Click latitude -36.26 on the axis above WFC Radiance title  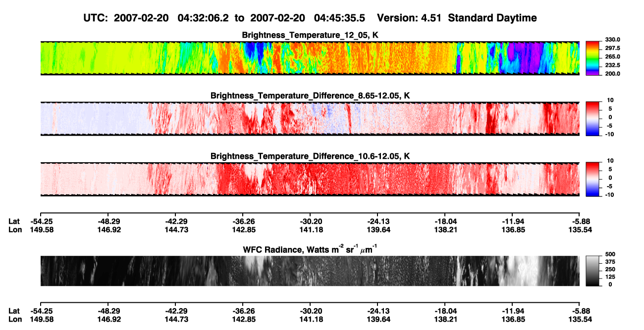[x=243, y=221]
